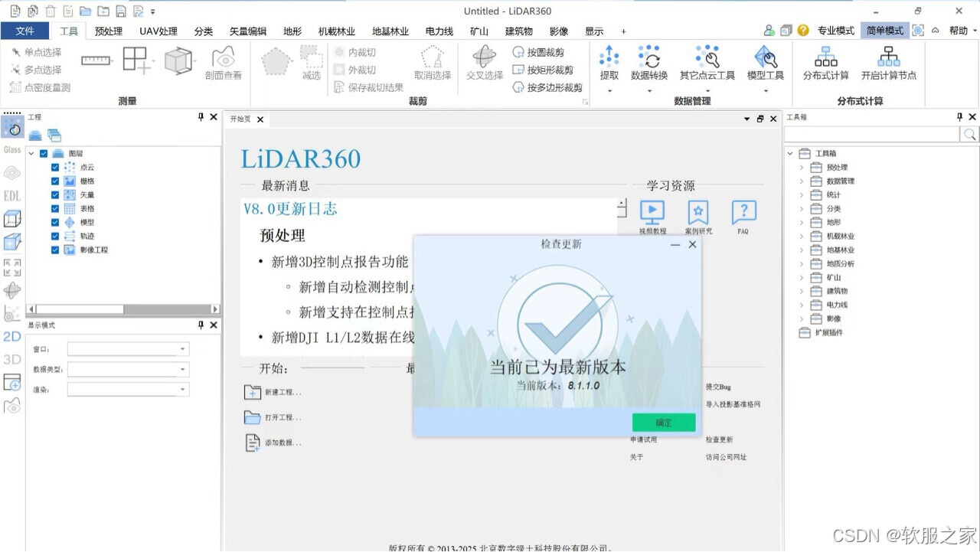Viewport: 980px width, 552px height.
Task: Click the ruler measurement tool icon
Action: (x=96, y=60)
